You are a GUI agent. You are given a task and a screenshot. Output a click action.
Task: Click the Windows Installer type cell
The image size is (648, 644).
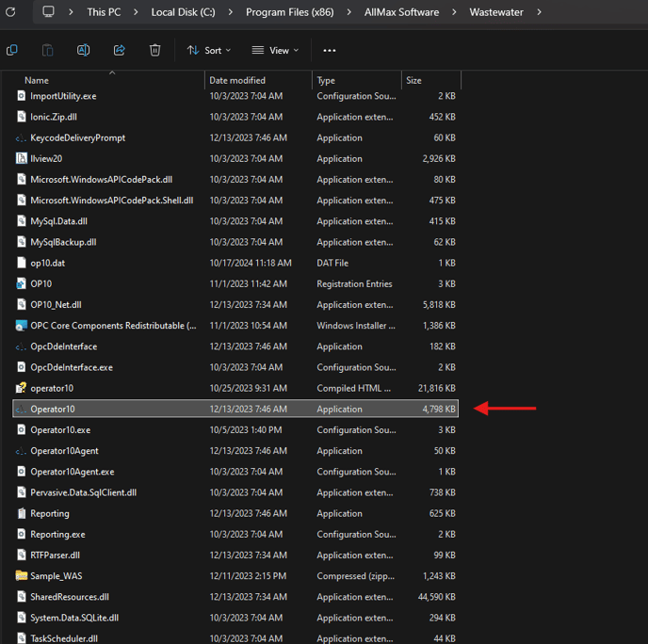356,326
